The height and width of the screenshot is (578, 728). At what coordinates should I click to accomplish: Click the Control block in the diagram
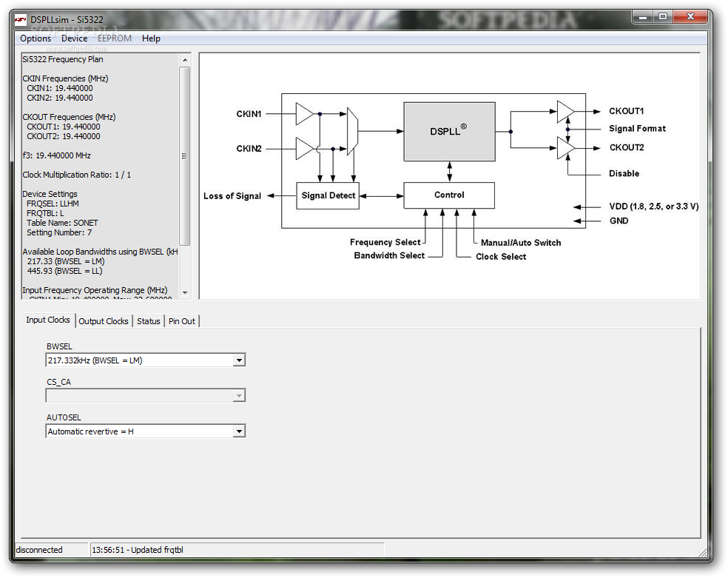tap(449, 195)
